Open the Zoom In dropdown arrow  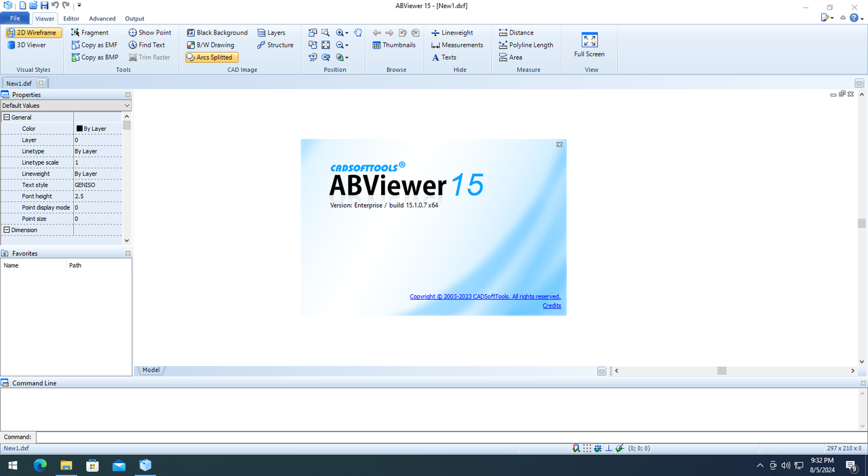point(347,33)
